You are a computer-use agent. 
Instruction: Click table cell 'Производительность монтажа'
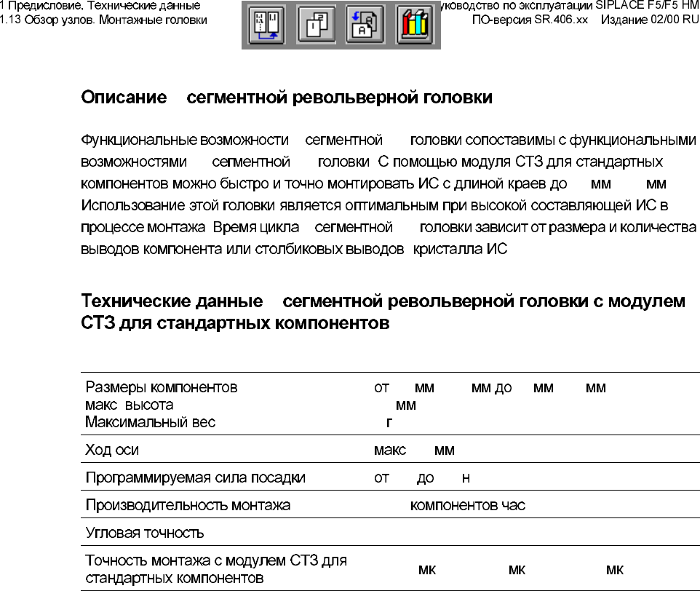point(188,505)
